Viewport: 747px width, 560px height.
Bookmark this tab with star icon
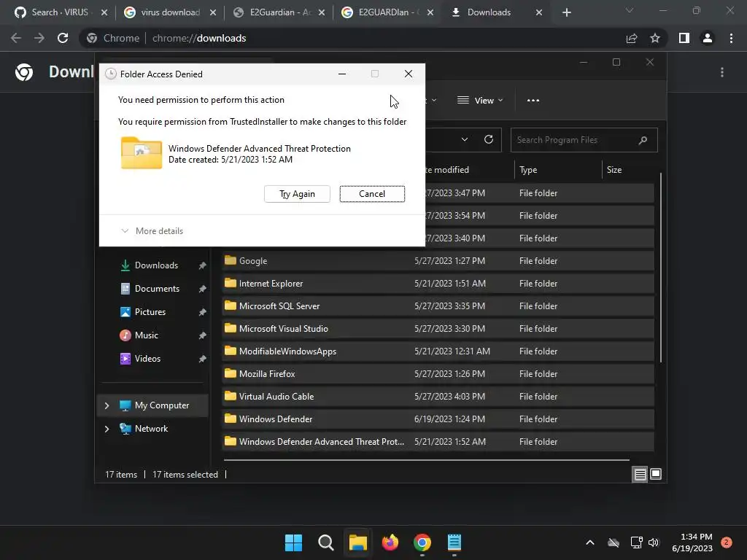tap(655, 38)
